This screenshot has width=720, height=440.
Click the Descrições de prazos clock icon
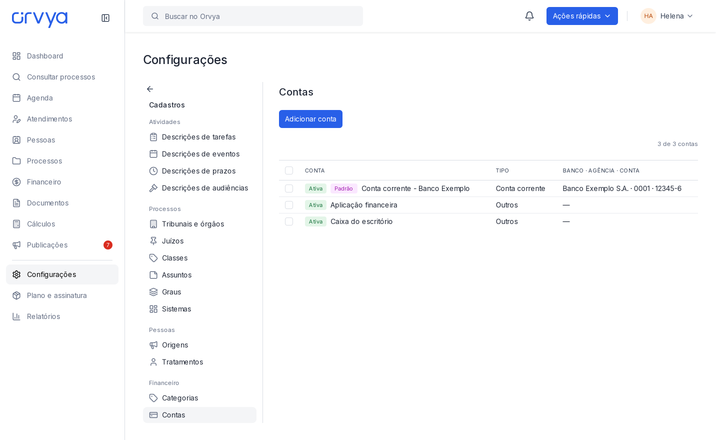point(153,171)
